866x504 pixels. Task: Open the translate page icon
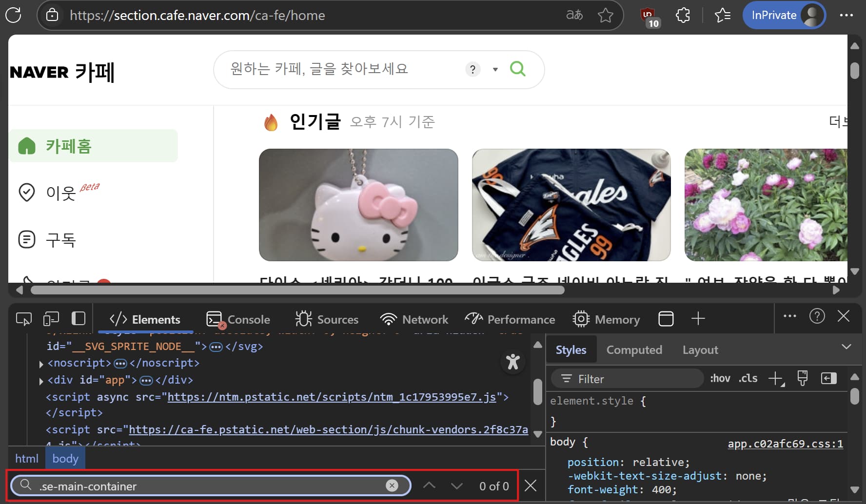click(x=574, y=15)
